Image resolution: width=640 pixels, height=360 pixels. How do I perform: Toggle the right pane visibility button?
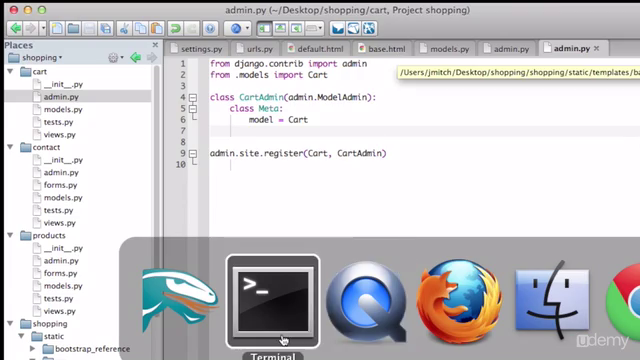(x=296, y=28)
